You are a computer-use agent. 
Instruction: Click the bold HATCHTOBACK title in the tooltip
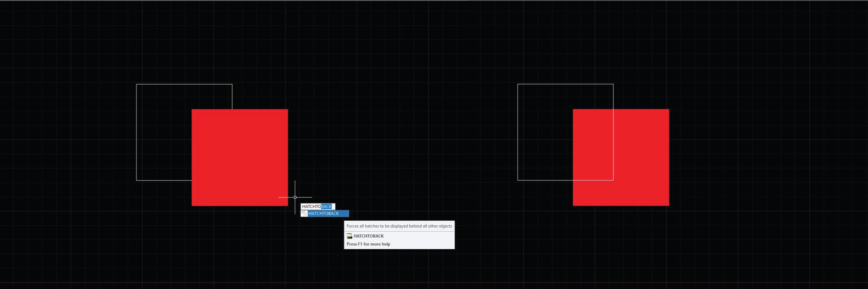coord(368,236)
